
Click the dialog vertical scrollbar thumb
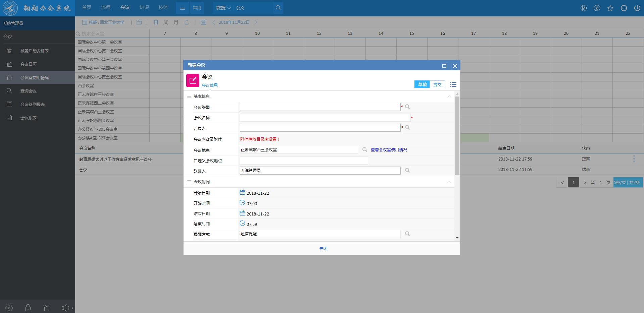pos(457,135)
